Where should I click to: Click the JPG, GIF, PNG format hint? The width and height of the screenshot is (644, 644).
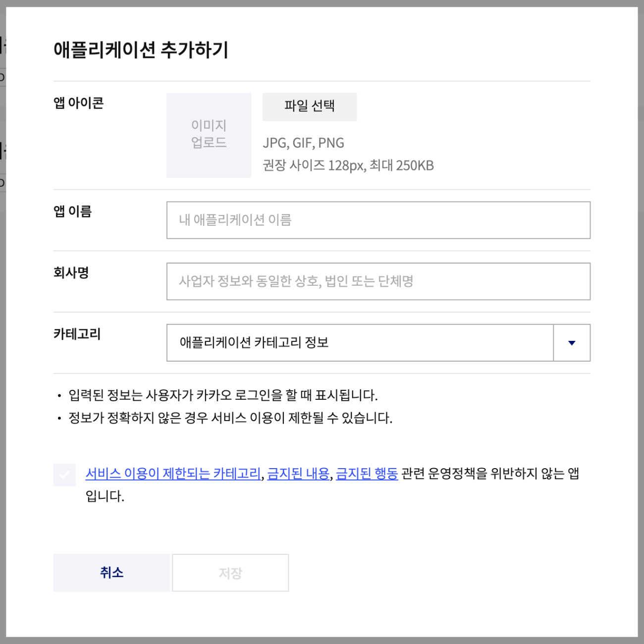pos(304,143)
